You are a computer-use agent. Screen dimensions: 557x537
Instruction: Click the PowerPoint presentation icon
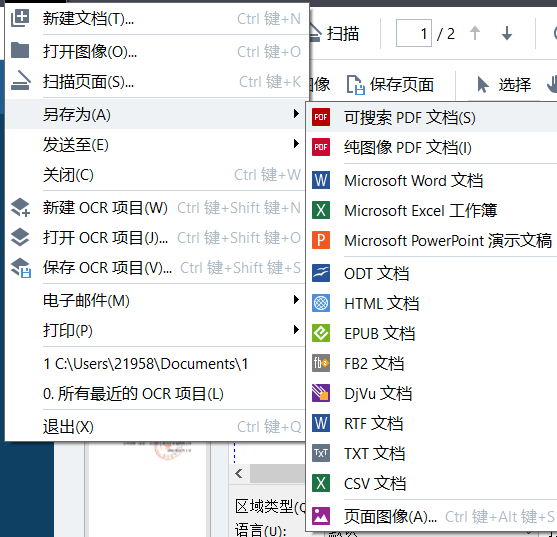[x=321, y=240]
